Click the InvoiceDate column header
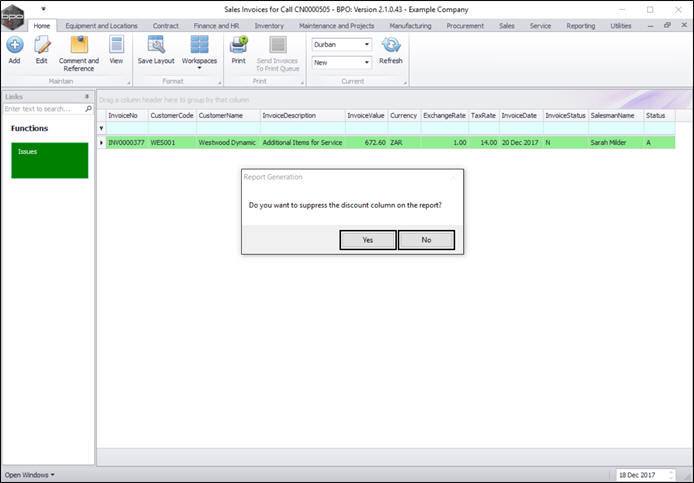694x483 pixels. [521, 116]
